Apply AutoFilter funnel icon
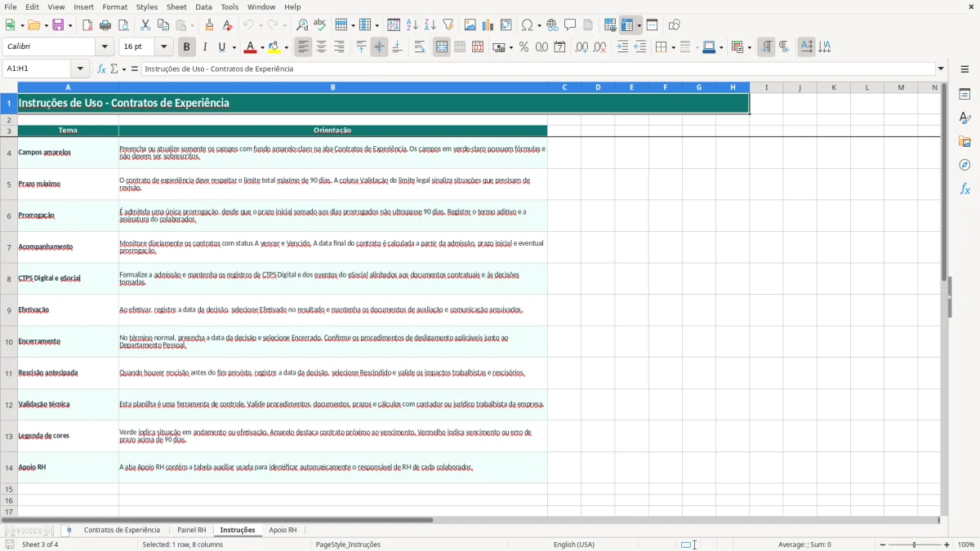This screenshot has height=551, width=980. point(448,25)
